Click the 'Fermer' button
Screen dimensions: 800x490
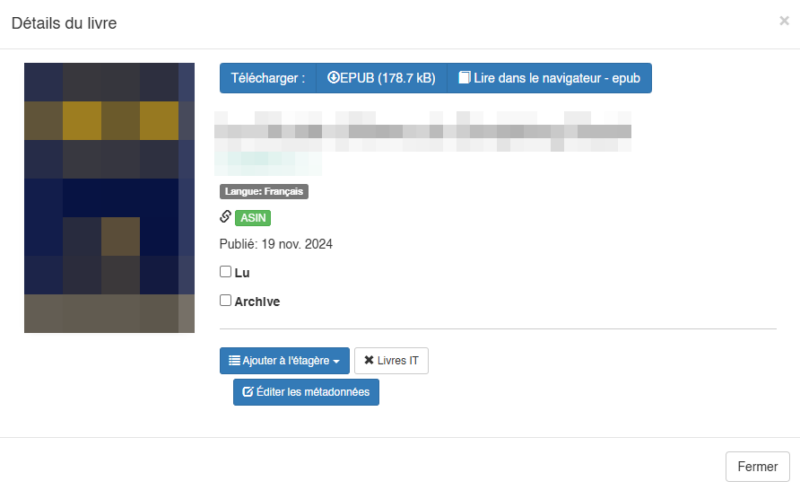point(758,467)
